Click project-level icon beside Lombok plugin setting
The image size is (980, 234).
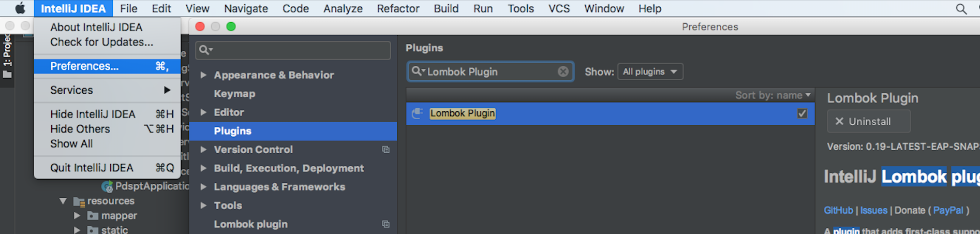[x=385, y=224]
